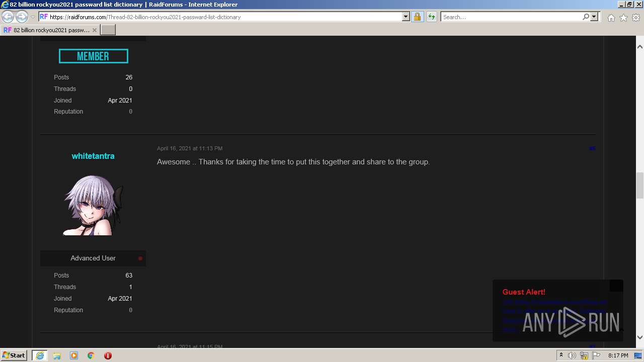Expand the address bar autocomplete dropdown

[406, 17]
